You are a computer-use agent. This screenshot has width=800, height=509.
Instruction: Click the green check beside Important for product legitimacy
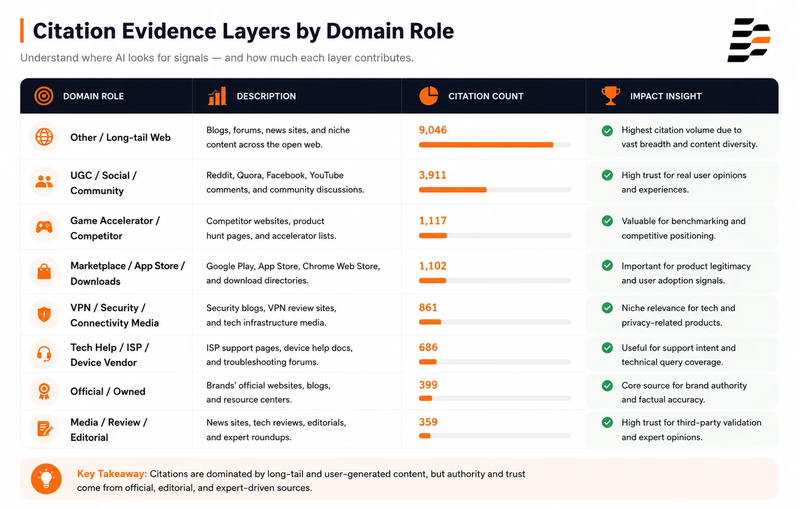click(607, 266)
